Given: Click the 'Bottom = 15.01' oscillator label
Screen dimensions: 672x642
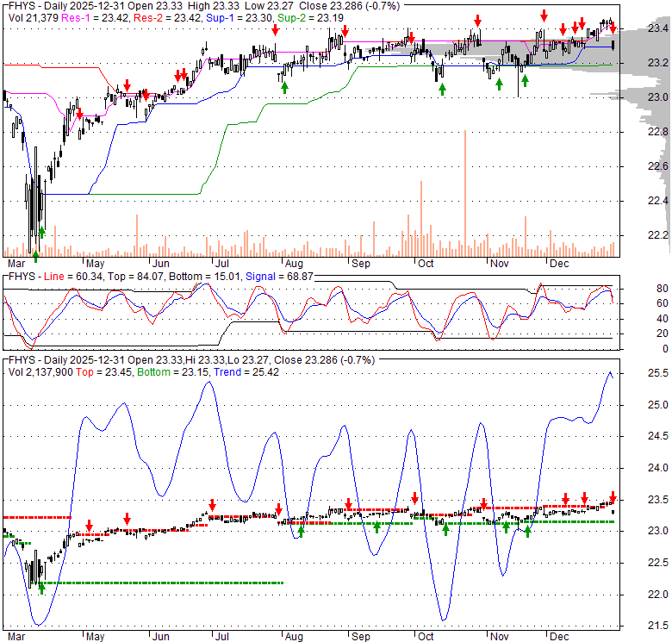Looking at the screenshot, I should pos(204,277).
